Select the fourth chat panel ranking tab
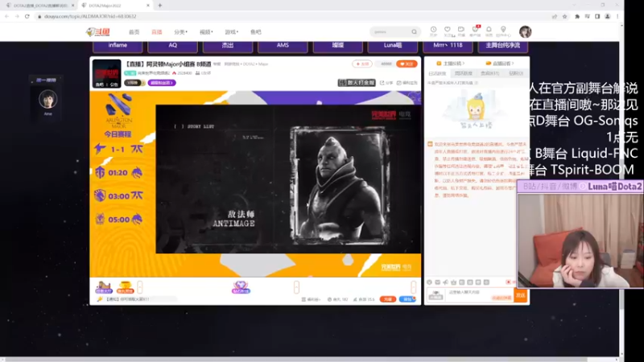This screenshot has height=362, width=644. point(516,73)
